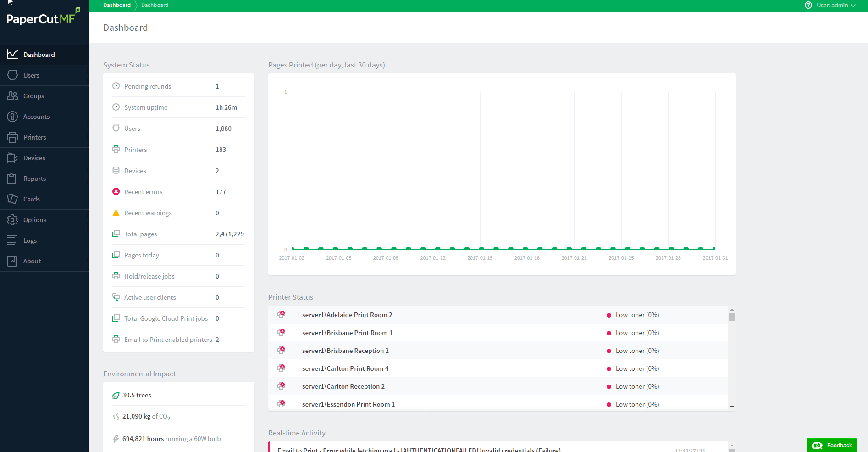868x452 pixels.
Task: Click the Cards icon in sidebar
Action: [x=12, y=199]
